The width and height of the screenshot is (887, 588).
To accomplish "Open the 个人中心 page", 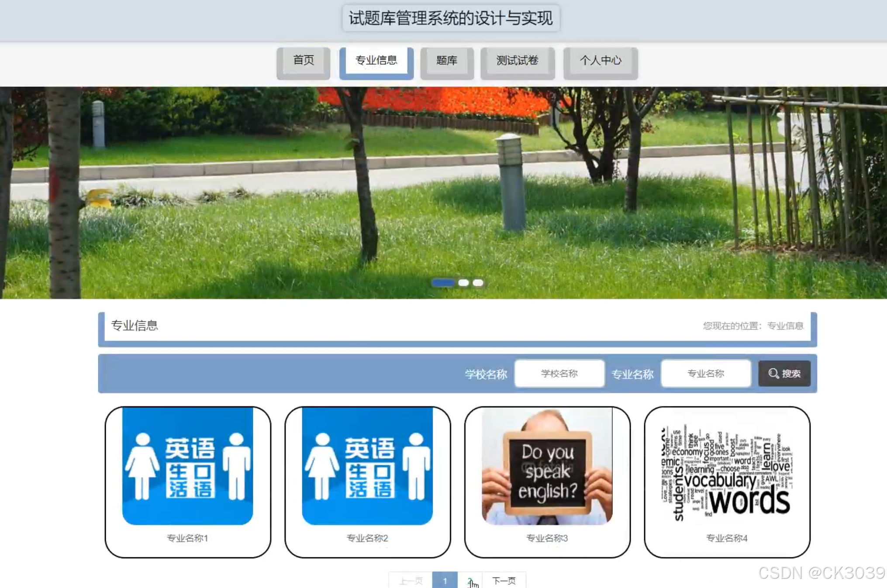I will pos(601,61).
